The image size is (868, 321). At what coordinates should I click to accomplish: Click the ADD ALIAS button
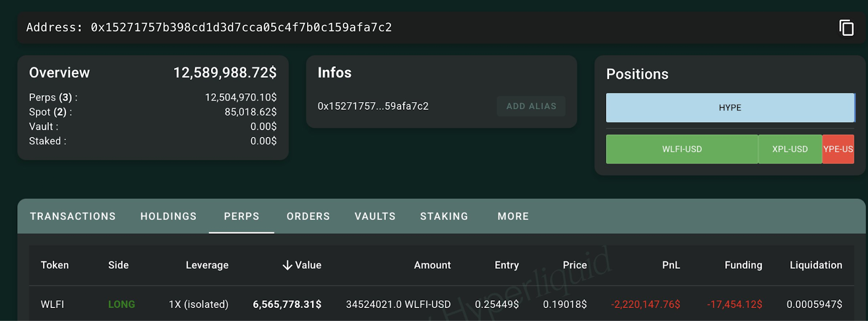pos(531,106)
